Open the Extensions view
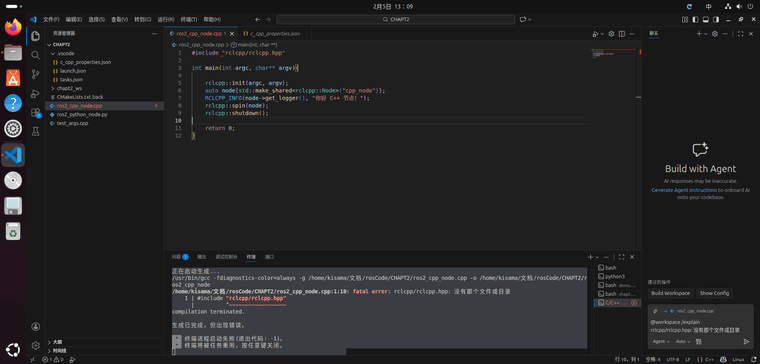The width and height of the screenshot is (760, 364). 35,112
